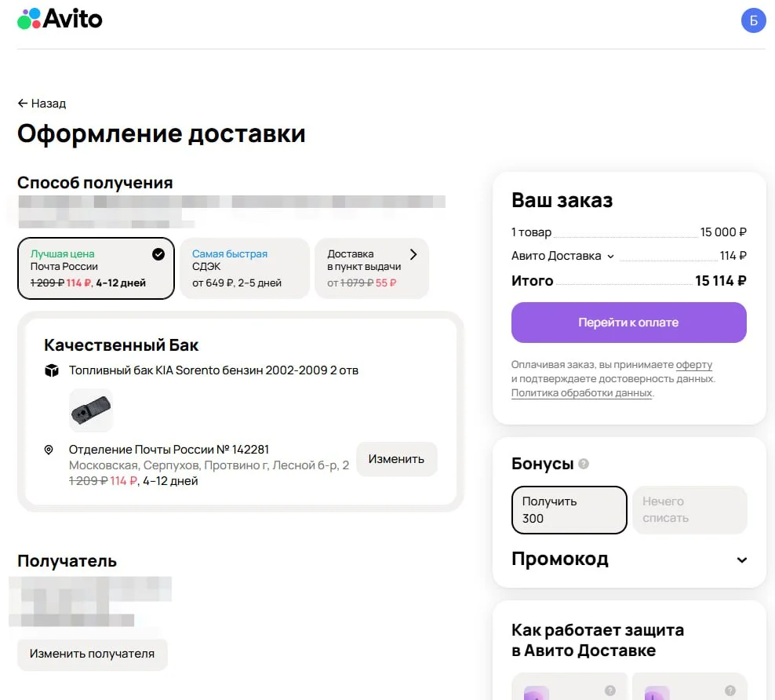This screenshot has width=775, height=700.
Task: Click the Как работает защита heading
Action: (598, 640)
